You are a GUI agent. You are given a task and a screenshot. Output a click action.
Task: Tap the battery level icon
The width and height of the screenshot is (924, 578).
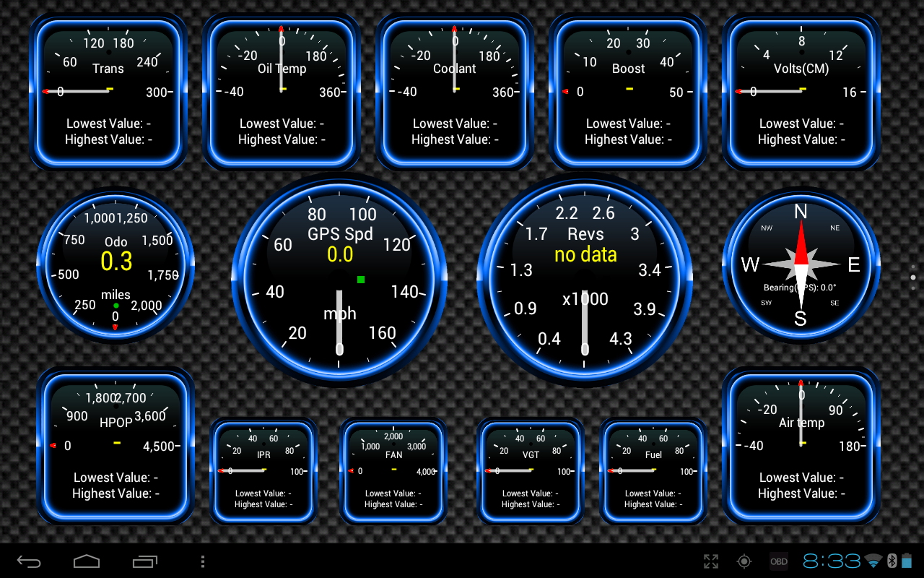[x=907, y=561]
